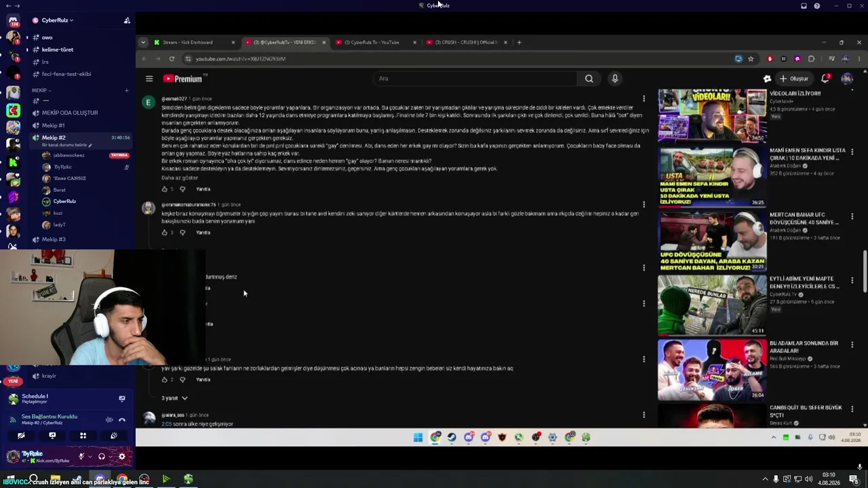Open 'MAMİ EMEN SEFA KINDIR USTA' video thumbnail
This screenshot has height=488, width=868.
(712, 177)
